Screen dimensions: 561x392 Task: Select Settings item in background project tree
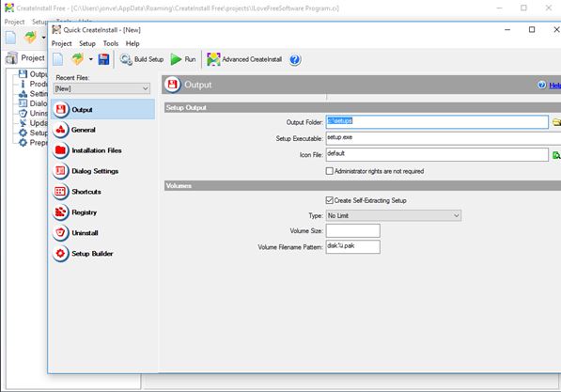pyautogui.click(x=33, y=94)
